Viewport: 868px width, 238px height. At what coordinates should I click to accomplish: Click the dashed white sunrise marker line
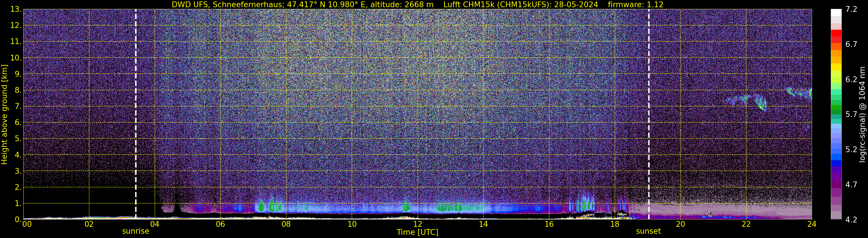click(x=136, y=114)
